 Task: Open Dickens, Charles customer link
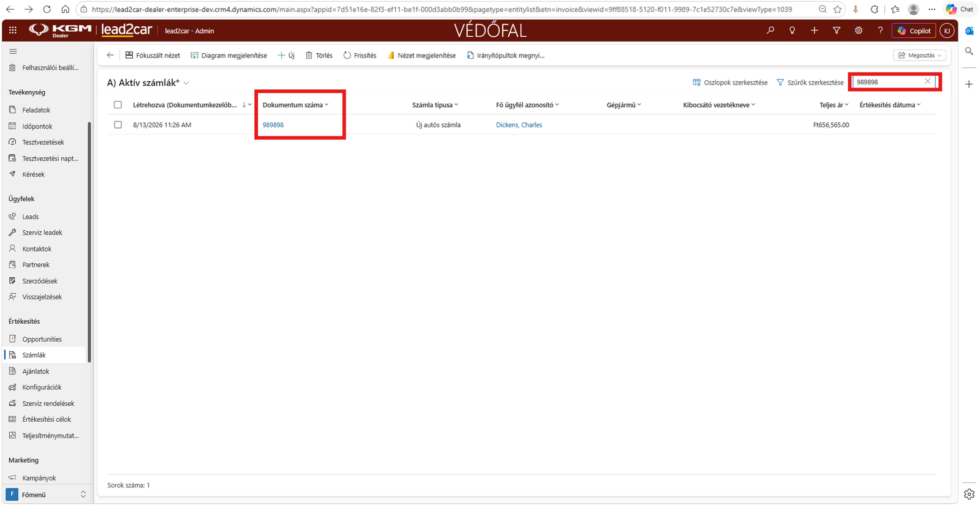click(519, 125)
